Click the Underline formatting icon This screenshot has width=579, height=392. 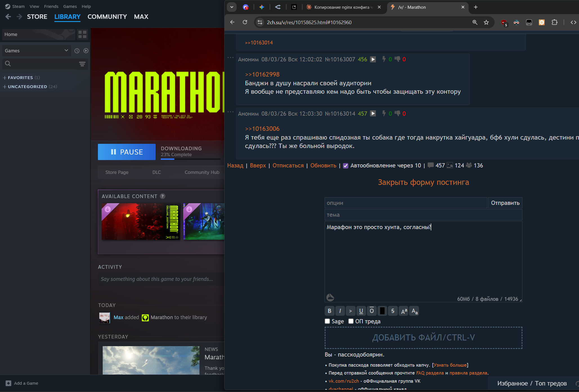tap(361, 311)
